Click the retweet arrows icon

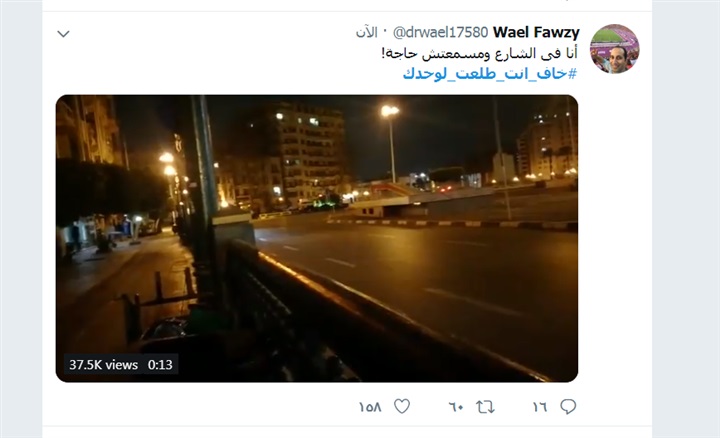485,407
